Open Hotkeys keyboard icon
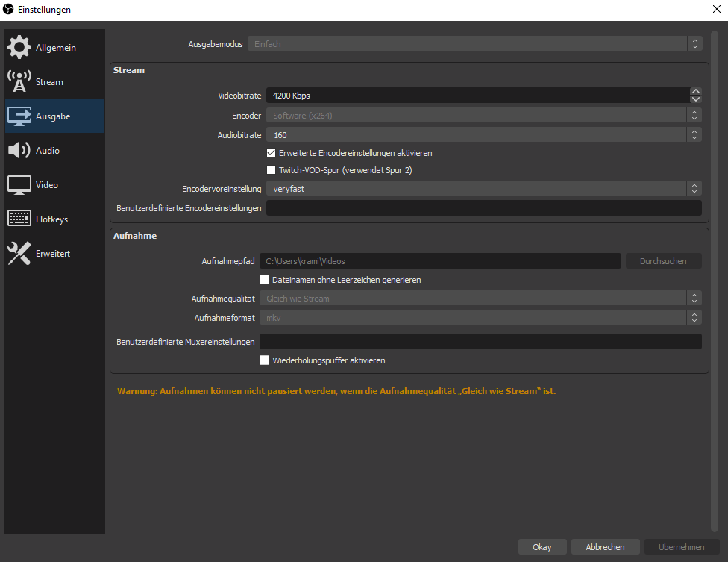Viewport: 728px width, 562px height. click(x=19, y=219)
